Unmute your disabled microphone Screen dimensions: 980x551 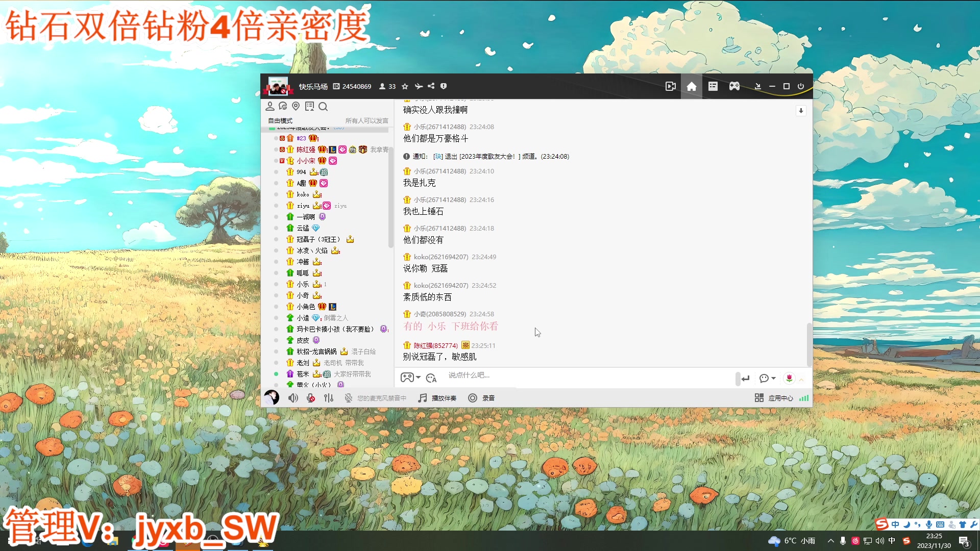click(310, 398)
